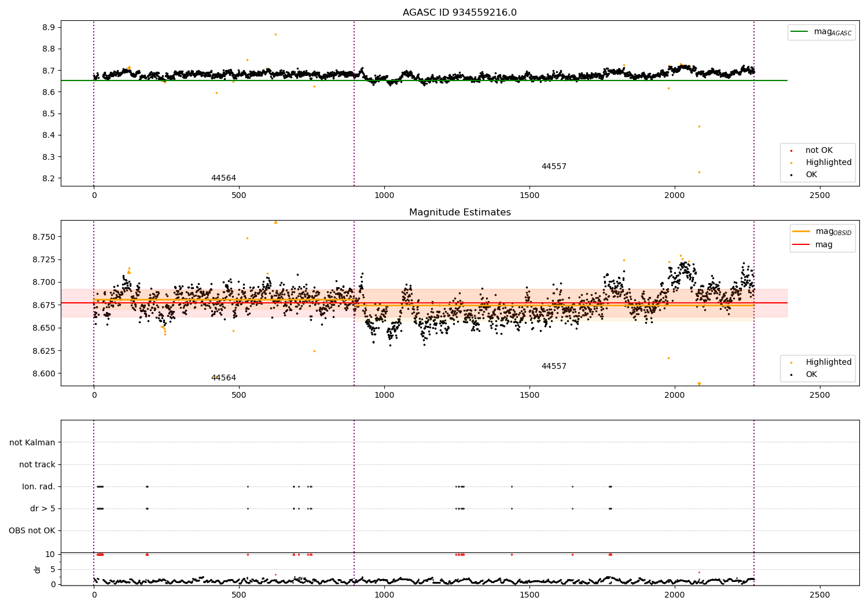The width and height of the screenshot is (868, 608).
Task: Click the 8.9 tick on the top y-axis
Action: coord(49,28)
